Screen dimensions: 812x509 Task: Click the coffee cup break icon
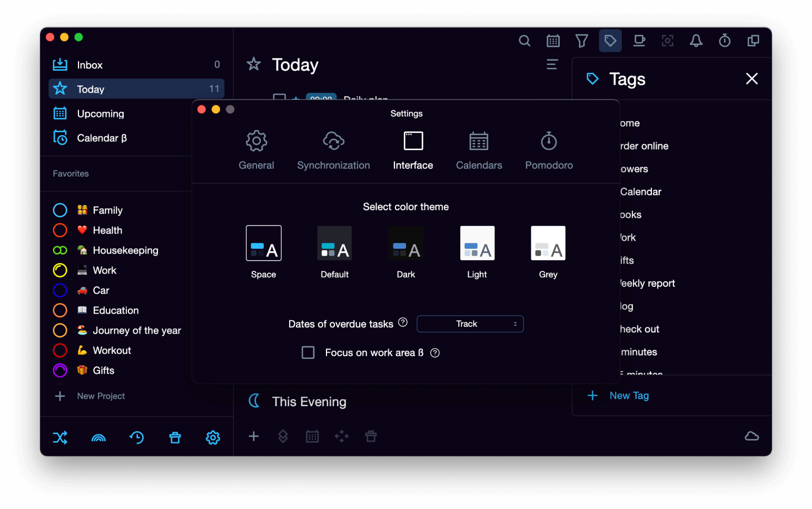[x=639, y=41]
